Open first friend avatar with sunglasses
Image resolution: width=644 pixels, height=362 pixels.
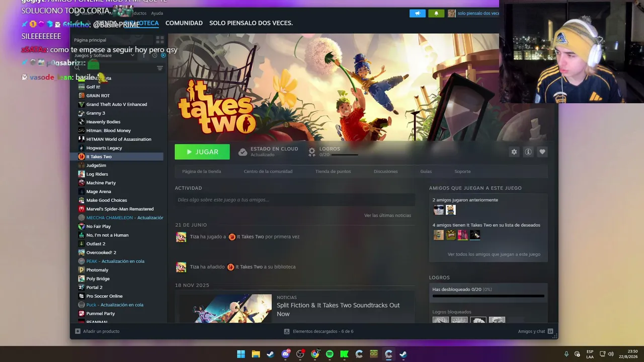coord(439,210)
